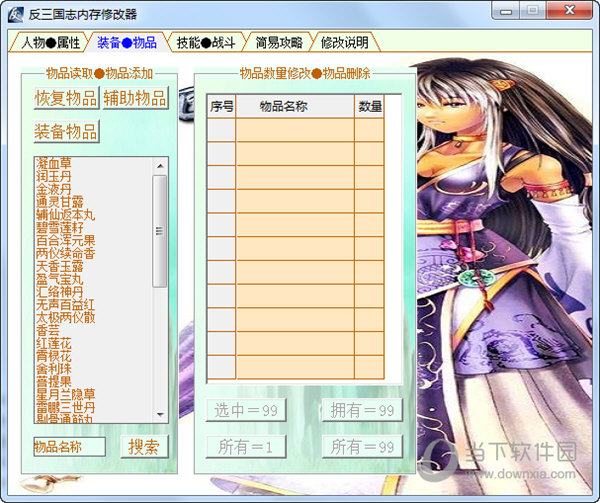This screenshot has height=503, width=600.
Task: Select 凝血草 in the item list
Action: coord(54,163)
